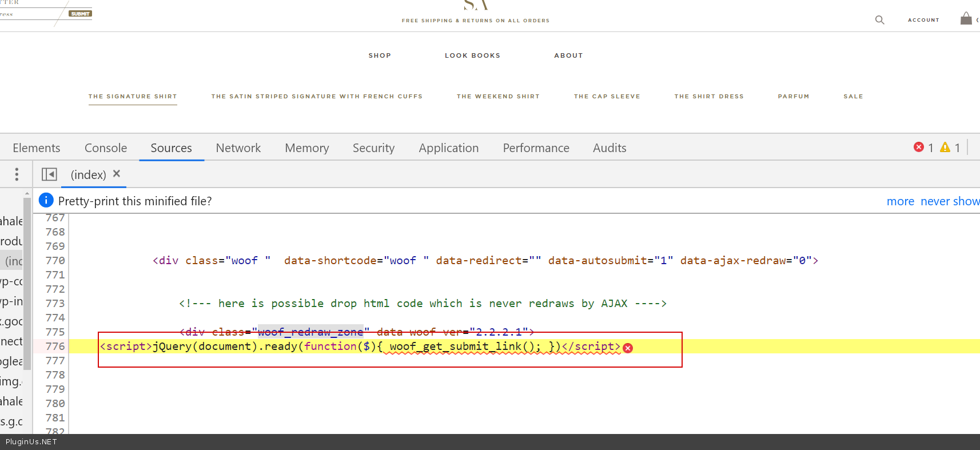The width and height of the screenshot is (980, 450).
Task: Click the red error icon on line 776
Action: 628,348
